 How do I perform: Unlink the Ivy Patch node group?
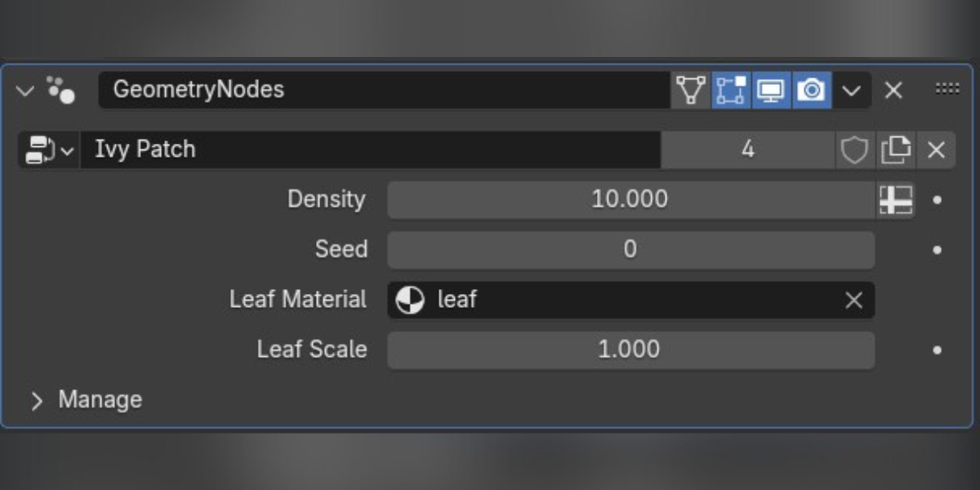coord(936,149)
